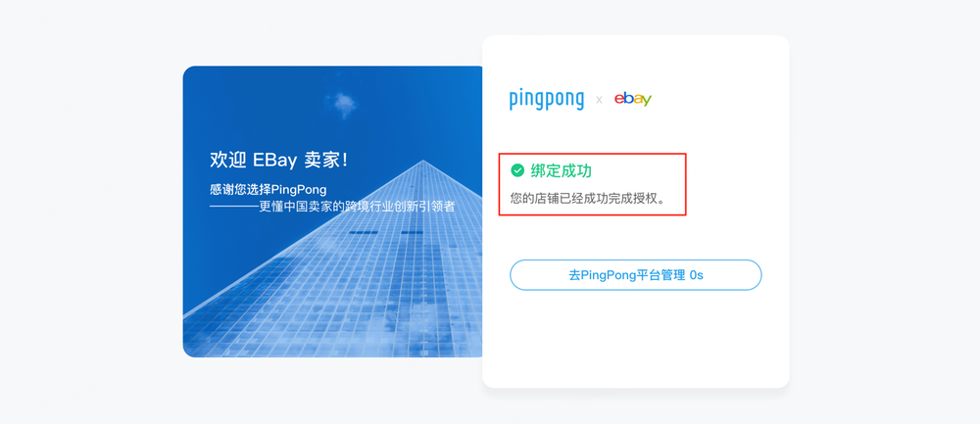Viewport: 980px width, 424px height.
Task: Select the 绑定成功 heading text
Action: click(561, 169)
